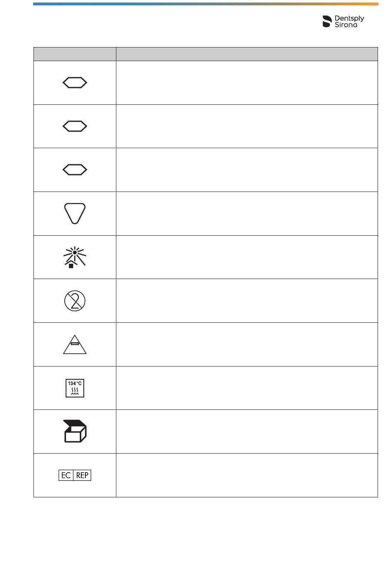The width and height of the screenshot is (392, 563).
Task: Click the empty cell beside the do not reuse symbol
Action: (x=247, y=301)
